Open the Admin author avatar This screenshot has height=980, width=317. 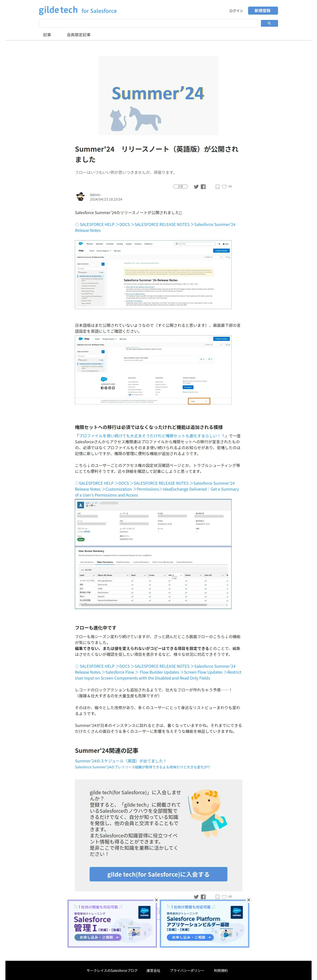tap(80, 197)
